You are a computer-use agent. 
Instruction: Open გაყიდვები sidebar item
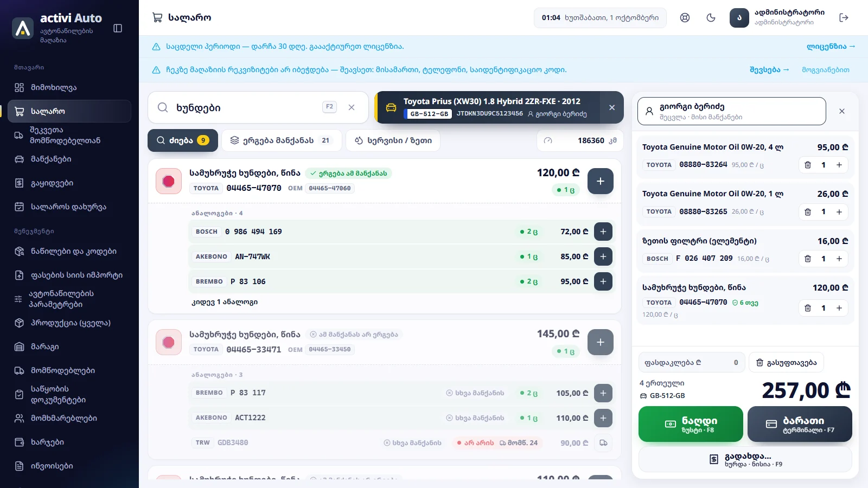69,183
